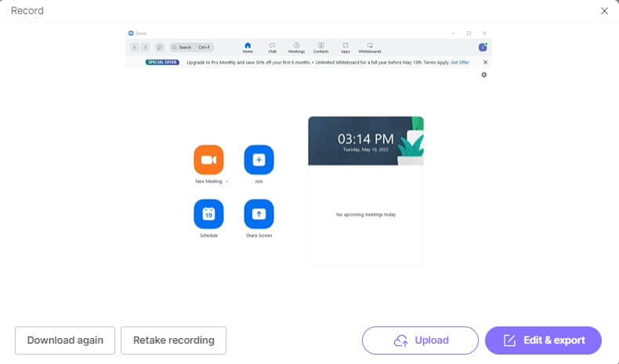The width and height of the screenshot is (619, 364).
Task: Click the Zoom back navigation arrow
Action: coord(134,47)
